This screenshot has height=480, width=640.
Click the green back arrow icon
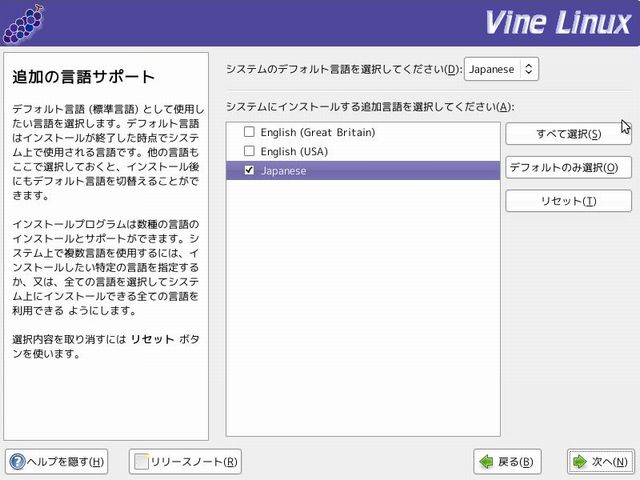coord(486,461)
